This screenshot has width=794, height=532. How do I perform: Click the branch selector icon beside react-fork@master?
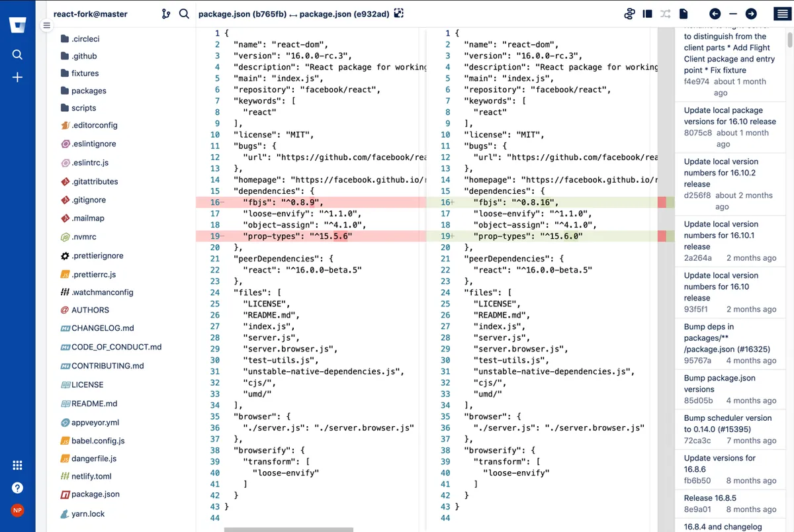coord(165,14)
